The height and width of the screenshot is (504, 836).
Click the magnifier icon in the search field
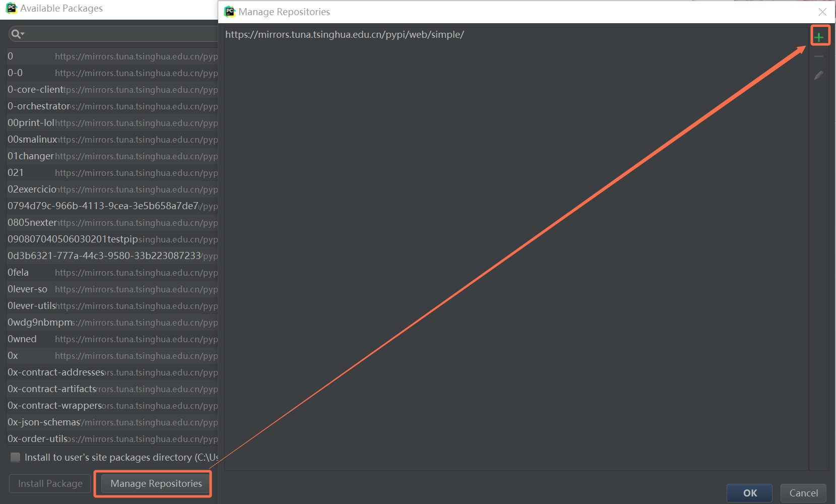[15, 33]
